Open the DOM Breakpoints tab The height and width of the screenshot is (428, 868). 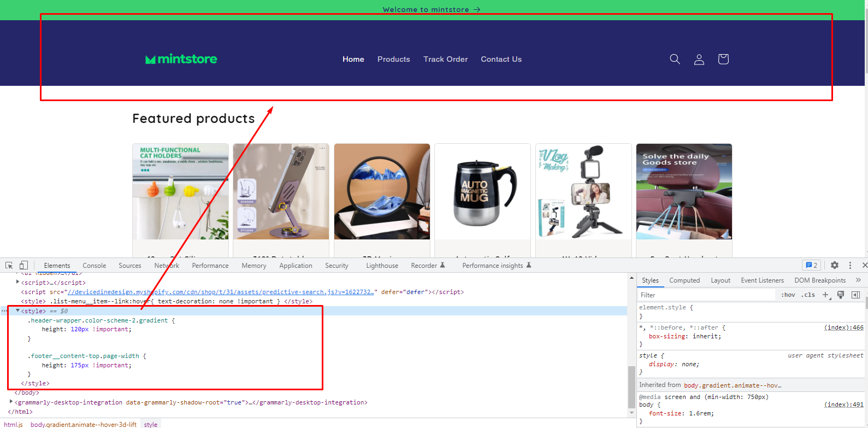click(820, 280)
